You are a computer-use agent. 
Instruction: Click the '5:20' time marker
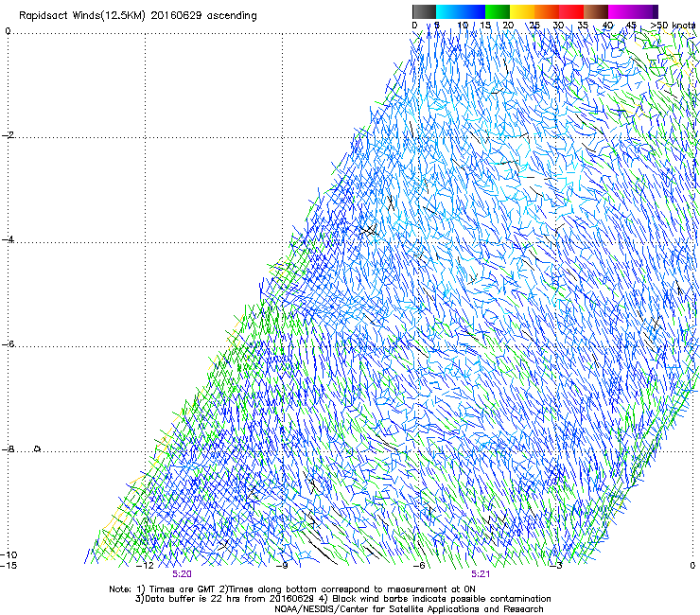tap(183, 574)
